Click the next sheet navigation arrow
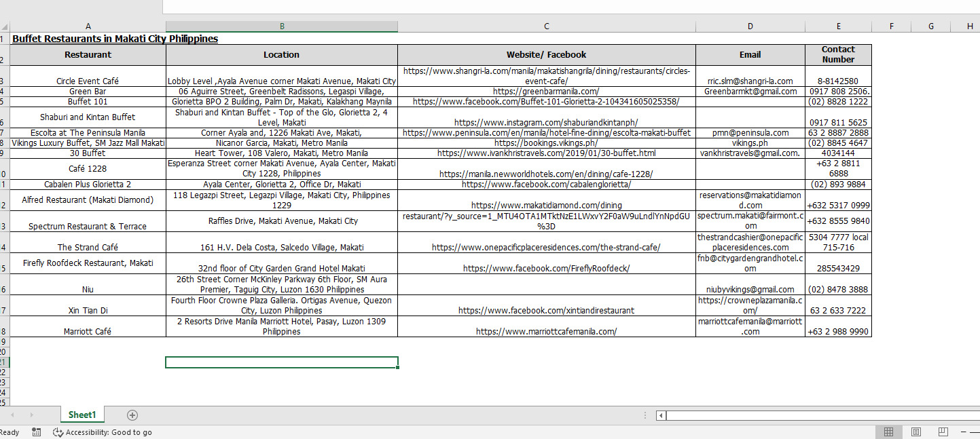Viewport: 980px width, 439px height. [31, 415]
